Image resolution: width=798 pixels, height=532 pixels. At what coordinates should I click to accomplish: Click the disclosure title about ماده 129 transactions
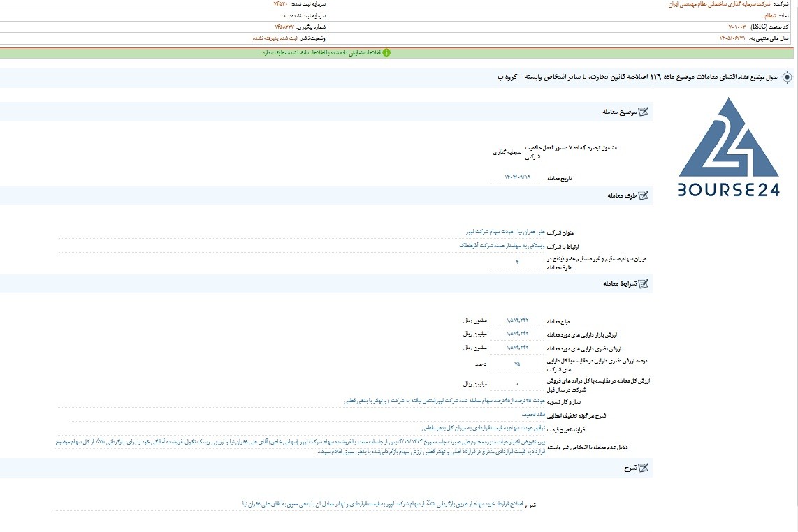click(x=617, y=77)
